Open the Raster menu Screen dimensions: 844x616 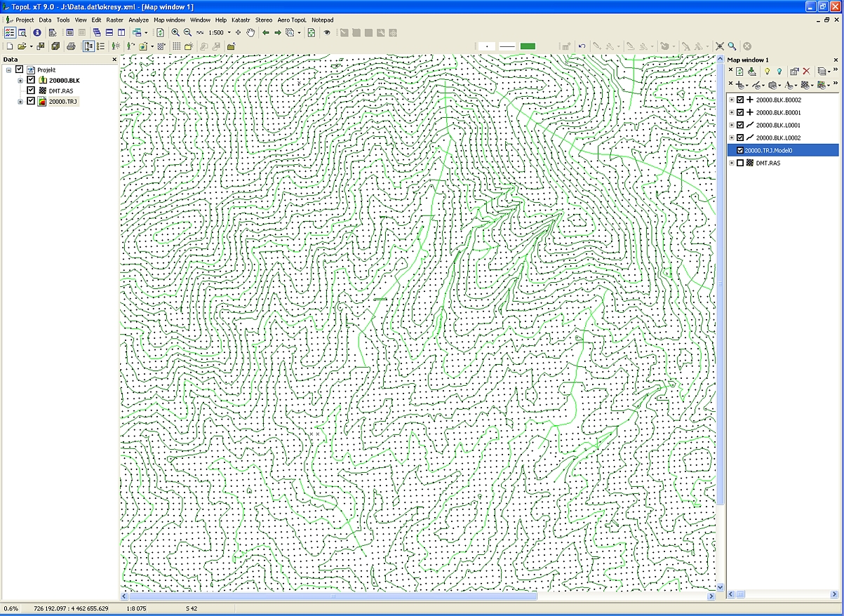114,20
